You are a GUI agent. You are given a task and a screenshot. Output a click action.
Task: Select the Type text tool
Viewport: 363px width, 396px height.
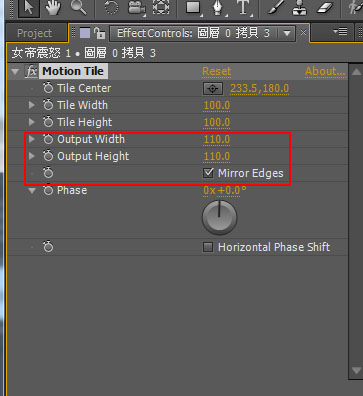pyautogui.click(x=243, y=8)
